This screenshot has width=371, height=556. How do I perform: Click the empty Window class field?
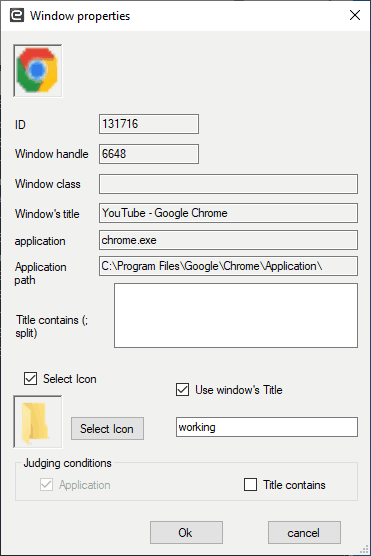[228, 184]
